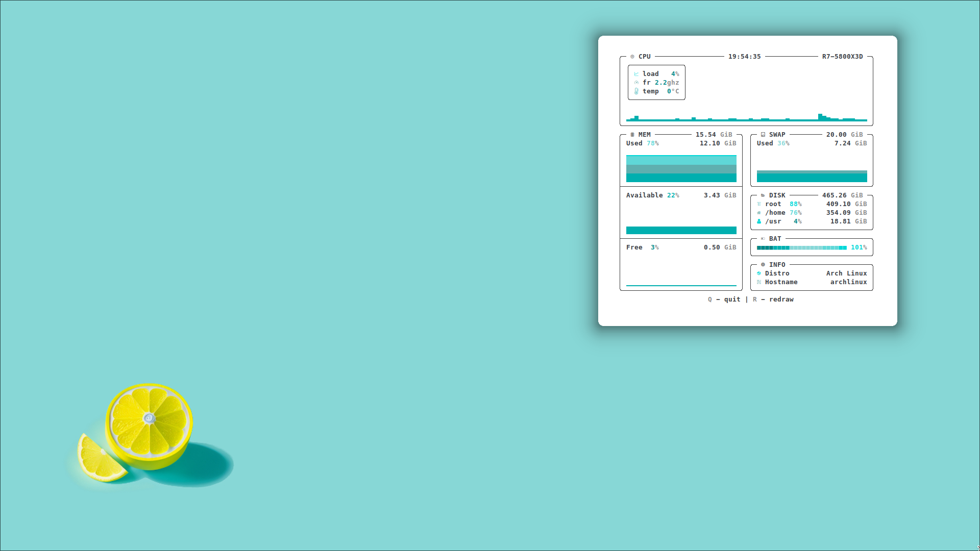Image resolution: width=980 pixels, height=551 pixels.
Task: Click the Q - quit hint
Action: (724, 299)
